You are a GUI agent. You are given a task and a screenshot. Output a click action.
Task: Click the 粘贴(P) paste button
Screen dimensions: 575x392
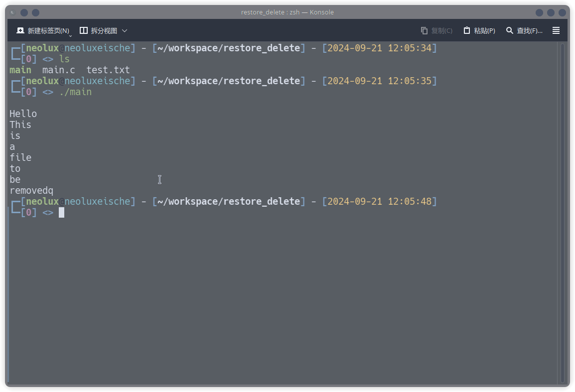click(x=479, y=31)
